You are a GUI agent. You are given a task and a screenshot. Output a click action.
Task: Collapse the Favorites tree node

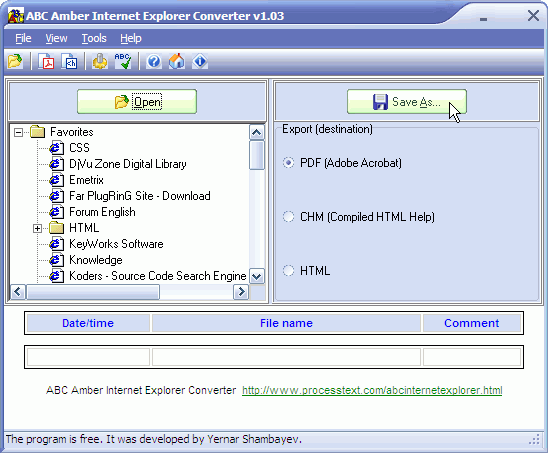click(19, 132)
